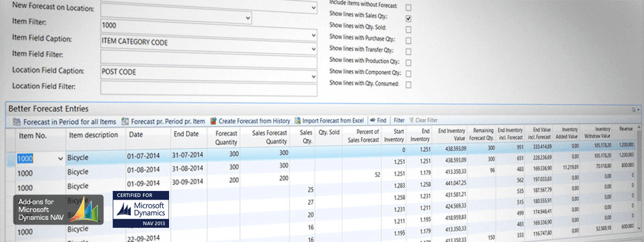
Task: Select the end date cell 30-09-2014
Action: 188,182
